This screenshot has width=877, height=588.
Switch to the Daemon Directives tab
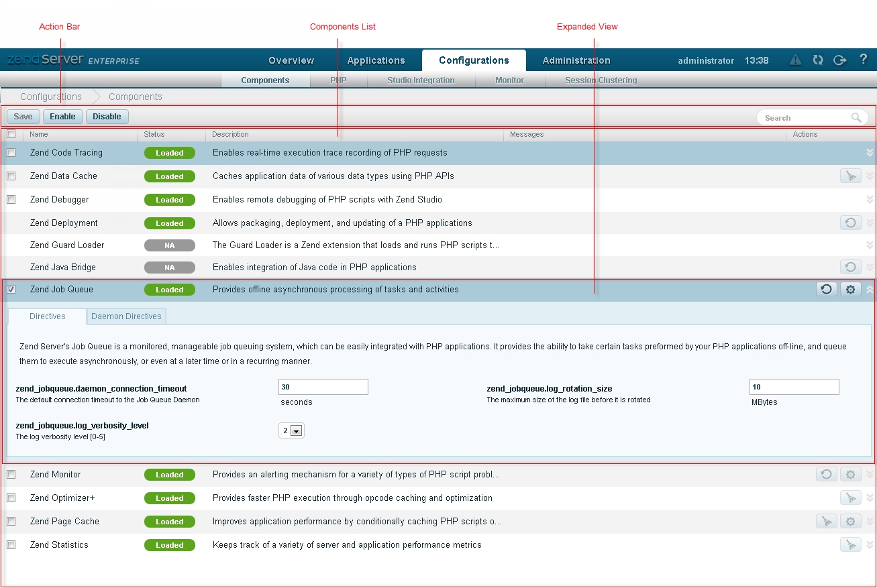[126, 316]
